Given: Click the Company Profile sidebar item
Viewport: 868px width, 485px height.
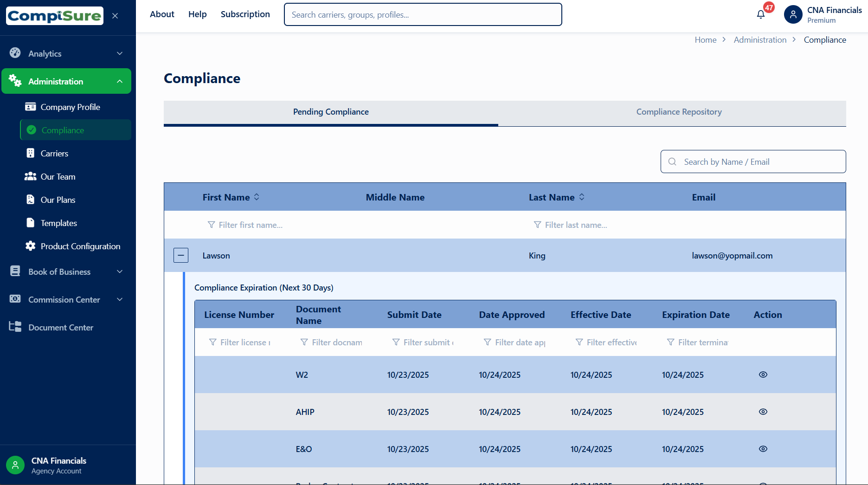Looking at the screenshot, I should (70, 107).
